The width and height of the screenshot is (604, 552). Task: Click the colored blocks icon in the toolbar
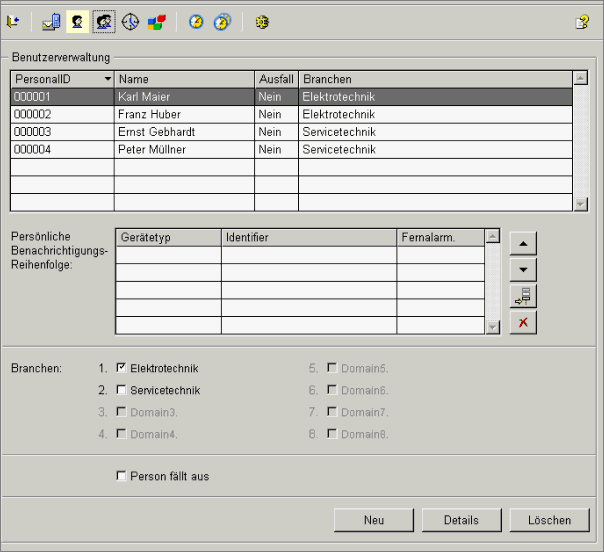157,21
